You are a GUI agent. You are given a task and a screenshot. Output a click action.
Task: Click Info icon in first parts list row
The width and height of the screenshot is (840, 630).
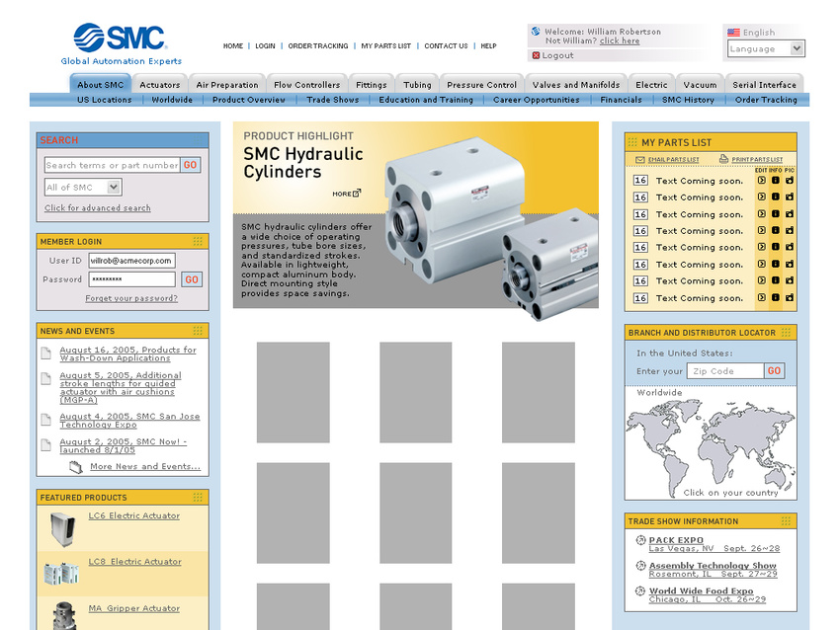click(775, 181)
